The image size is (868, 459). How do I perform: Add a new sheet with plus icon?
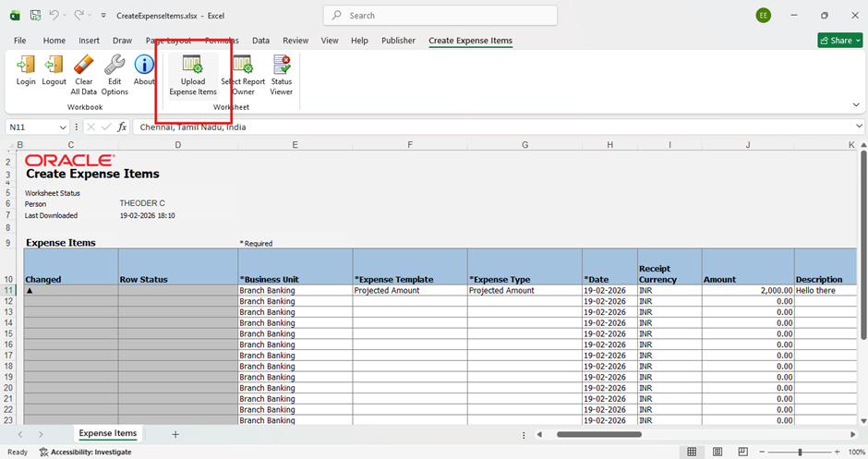click(x=175, y=435)
